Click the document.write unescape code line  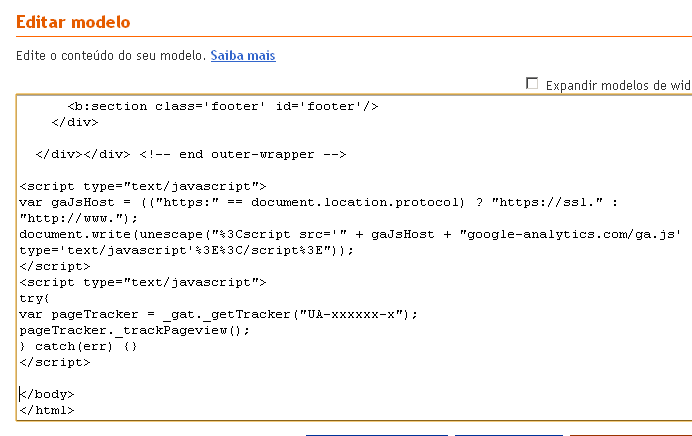pos(350,234)
